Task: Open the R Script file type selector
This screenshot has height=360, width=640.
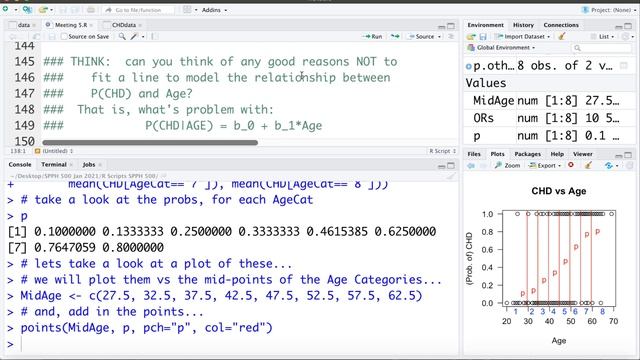Action: point(442,151)
